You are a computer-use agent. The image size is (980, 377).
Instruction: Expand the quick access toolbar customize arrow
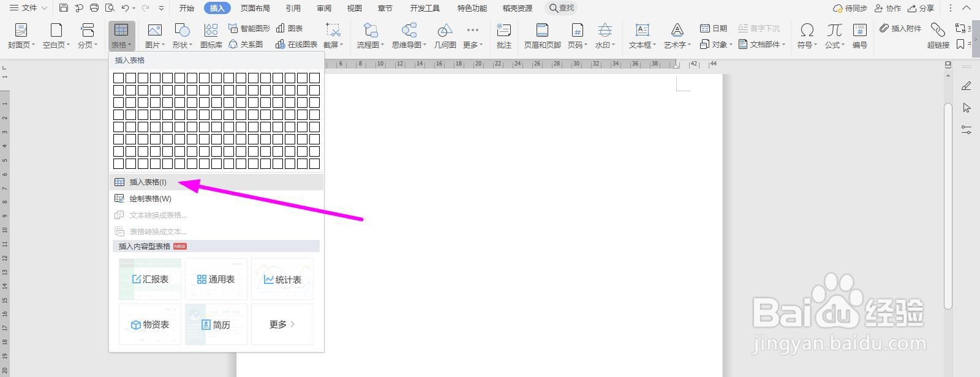(161, 9)
